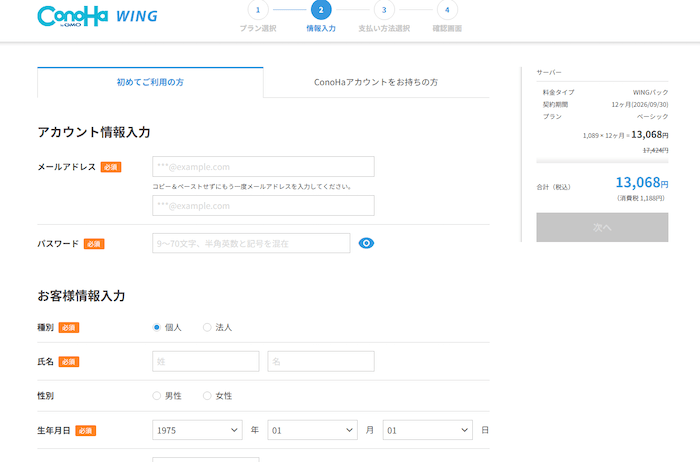Click the 姓 last name field

pyautogui.click(x=205, y=361)
